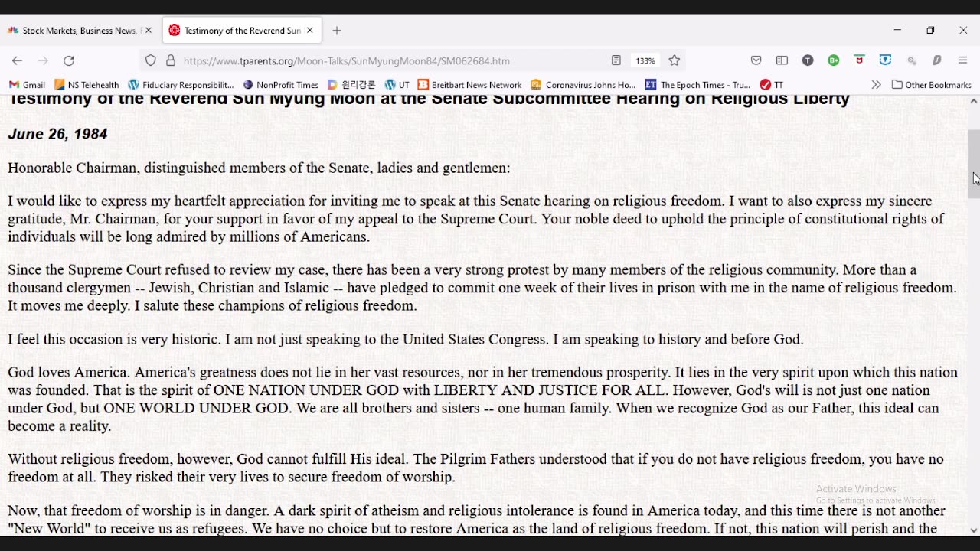Open The Epoch Times bookmark
The image size is (980, 551).
[697, 85]
